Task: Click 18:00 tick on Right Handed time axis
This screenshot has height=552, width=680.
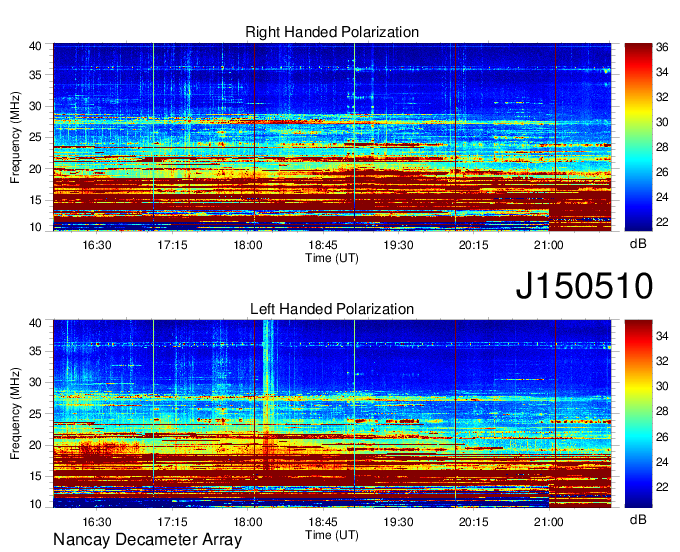Action: pyautogui.click(x=248, y=245)
